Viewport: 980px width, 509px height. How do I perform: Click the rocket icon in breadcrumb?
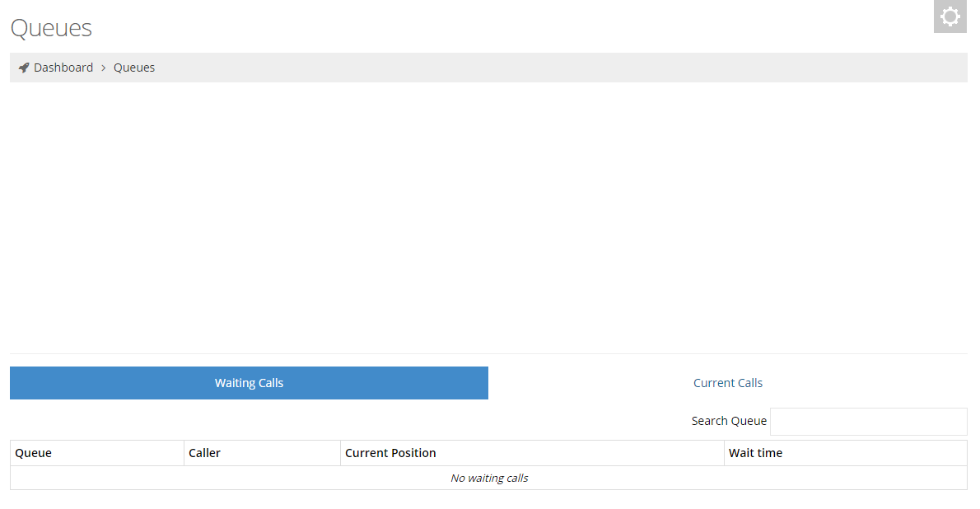tap(24, 68)
